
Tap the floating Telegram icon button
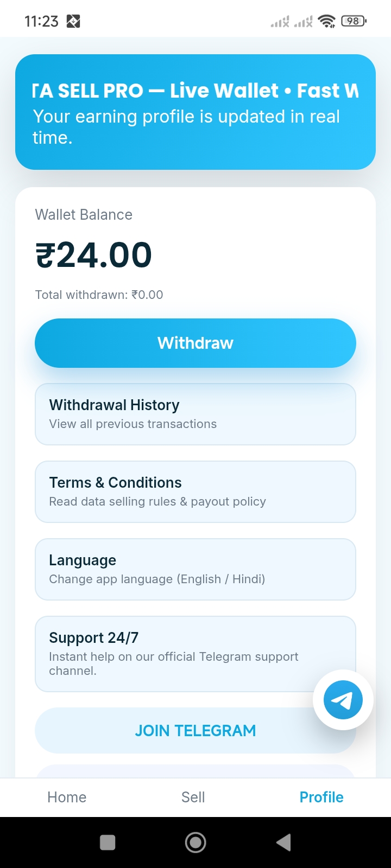343,700
